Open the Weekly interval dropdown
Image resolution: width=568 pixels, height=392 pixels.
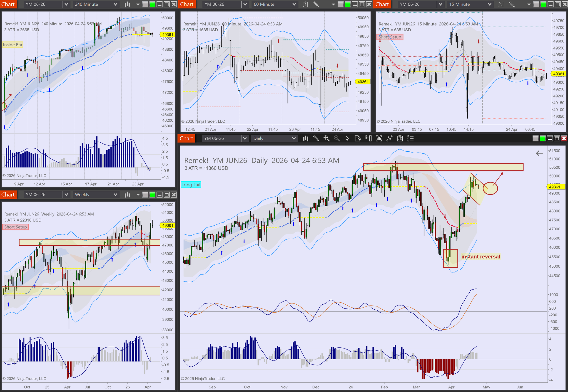pos(115,195)
